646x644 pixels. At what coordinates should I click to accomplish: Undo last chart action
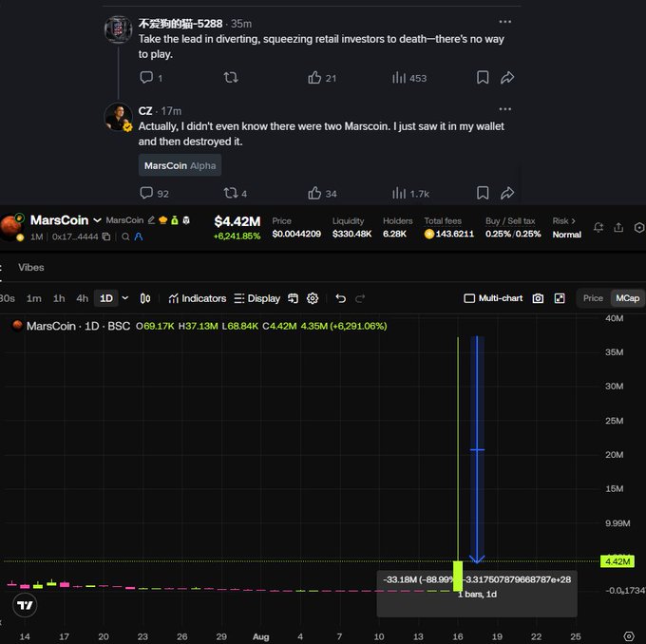[340, 298]
